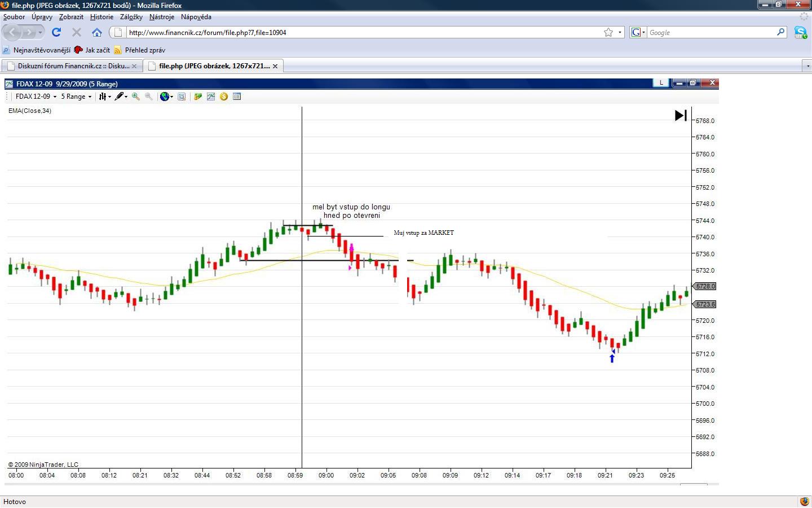Open the Soubor menu

[14, 17]
